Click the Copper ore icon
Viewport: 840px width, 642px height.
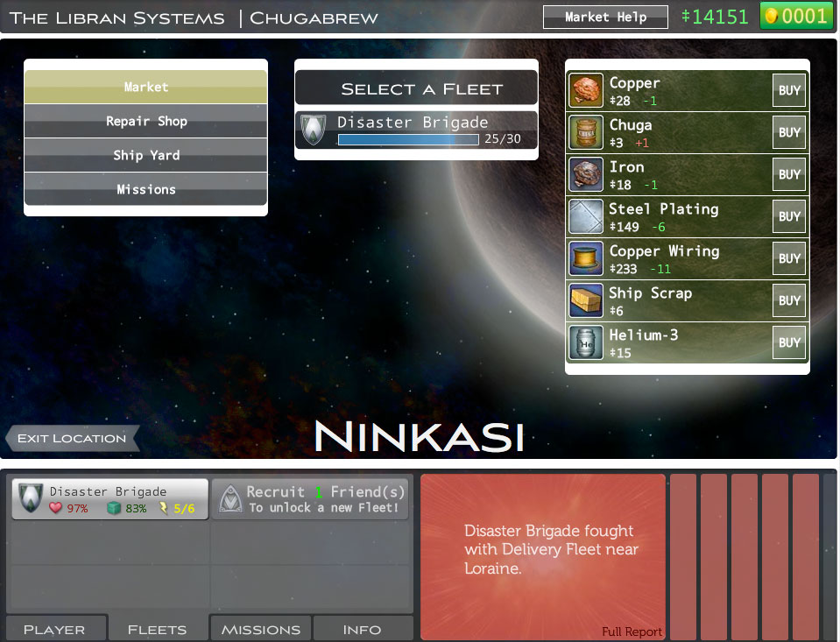click(x=586, y=90)
